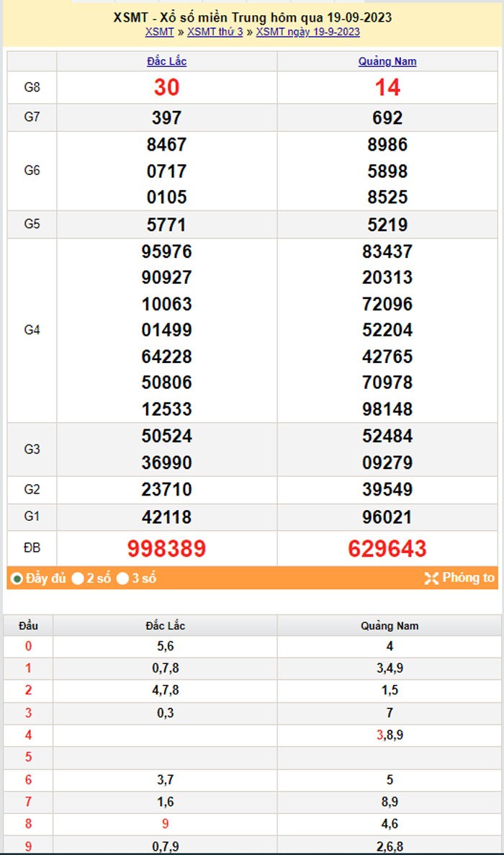The image size is (504, 855).
Task: Follow the XSMT thứ 3 breadcrumb link
Action: (x=215, y=32)
